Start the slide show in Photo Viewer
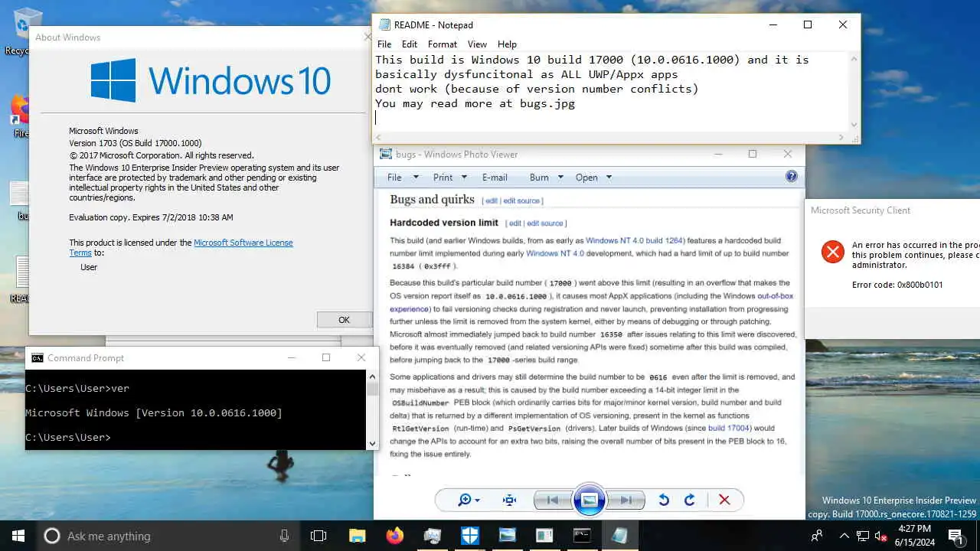 (x=590, y=500)
